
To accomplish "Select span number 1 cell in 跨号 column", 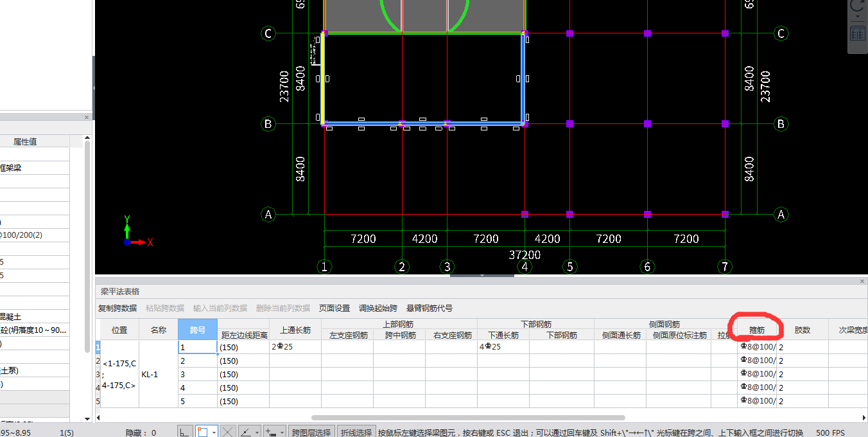I will point(198,347).
